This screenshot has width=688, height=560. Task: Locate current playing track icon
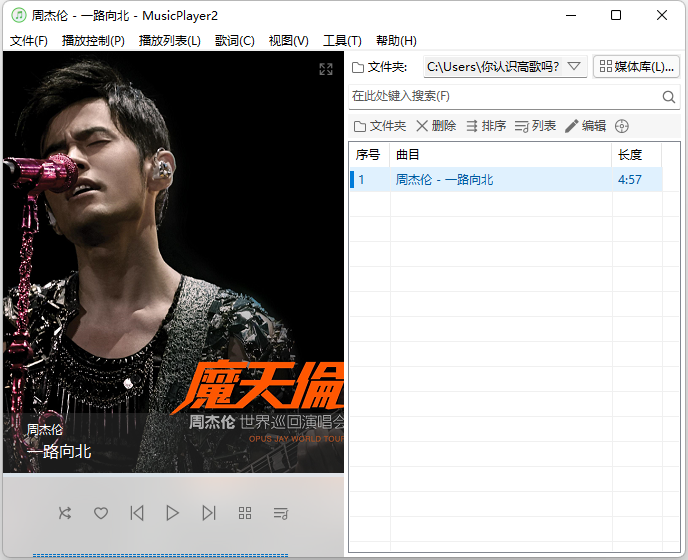coord(622,126)
